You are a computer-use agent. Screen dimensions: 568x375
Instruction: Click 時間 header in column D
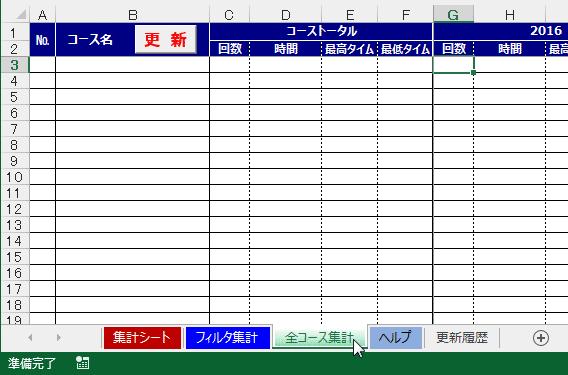coord(285,49)
